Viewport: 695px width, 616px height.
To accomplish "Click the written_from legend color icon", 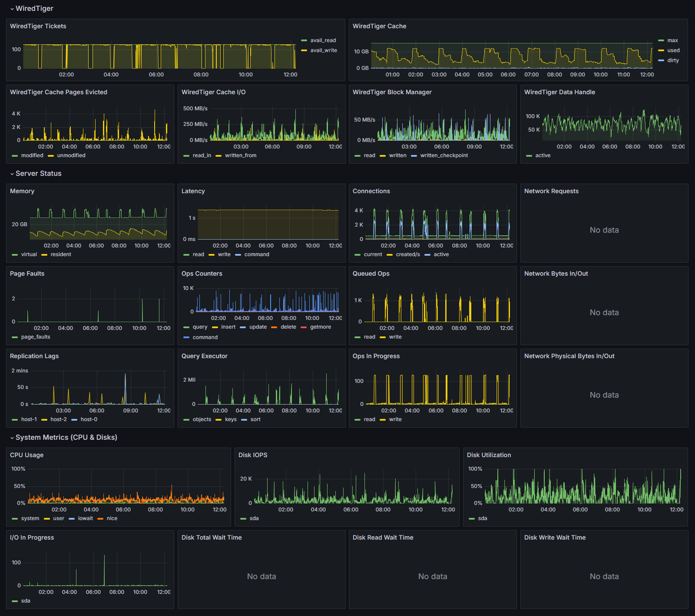I will click(x=218, y=155).
